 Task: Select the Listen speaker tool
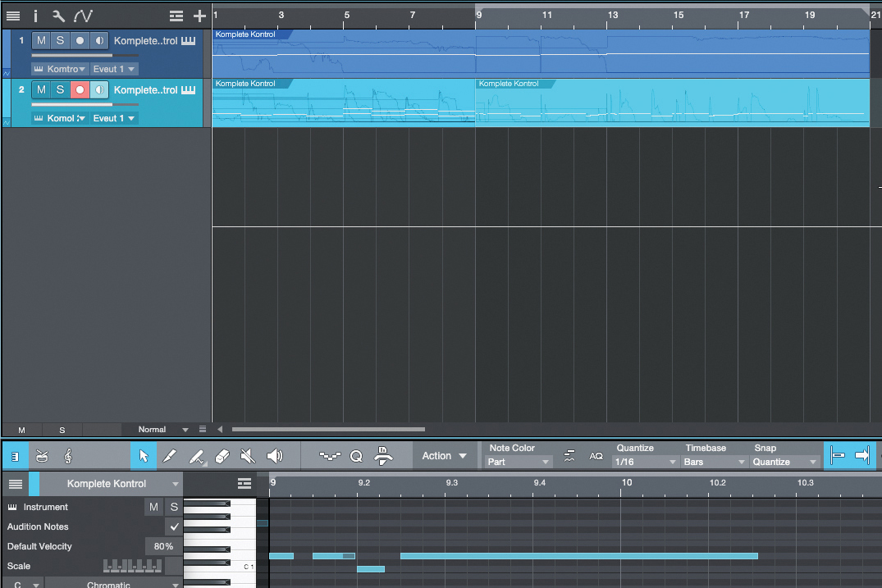click(x=275, y=456)
